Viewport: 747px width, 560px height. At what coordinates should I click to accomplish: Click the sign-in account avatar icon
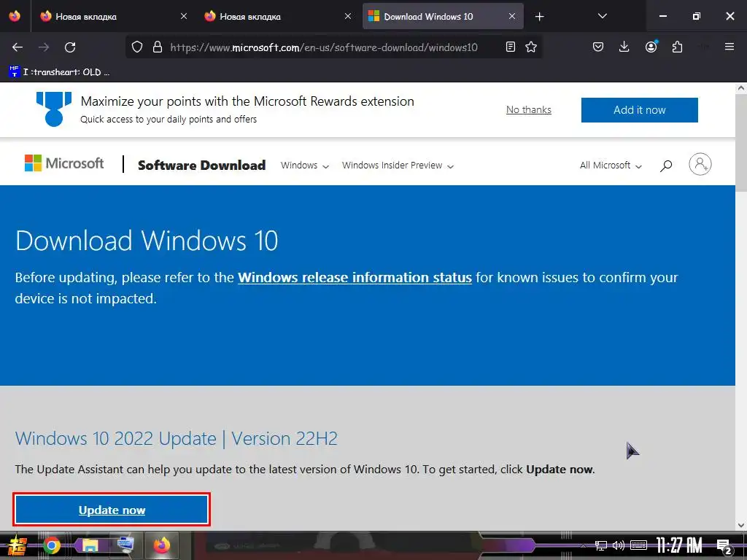point(700,164)
